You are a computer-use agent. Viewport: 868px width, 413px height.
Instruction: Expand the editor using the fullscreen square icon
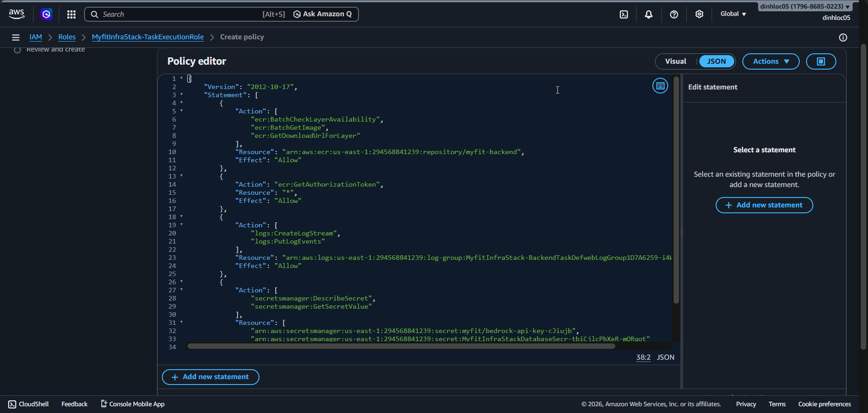pyautogui.click(x=821, y=61)
